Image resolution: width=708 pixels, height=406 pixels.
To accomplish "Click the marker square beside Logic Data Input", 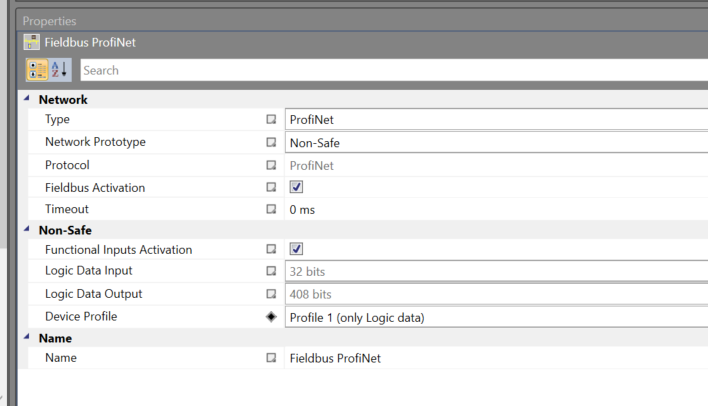I will point(271,271).
